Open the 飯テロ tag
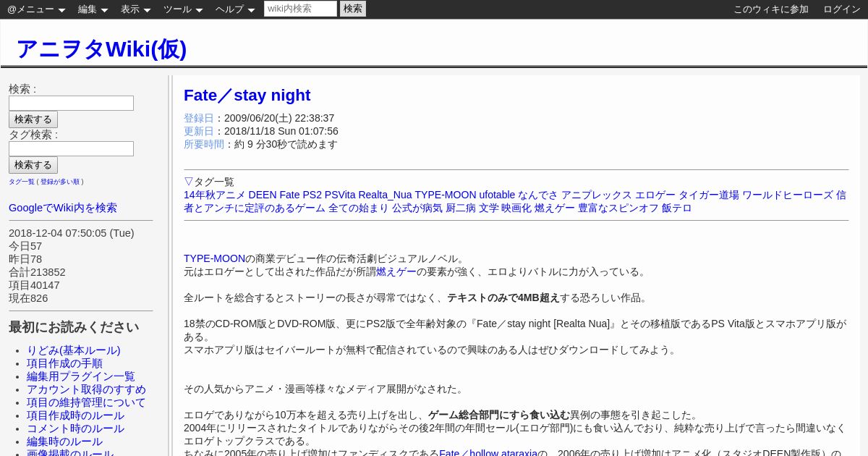The width and height of the screenshot is (868, 456). click(677, 208)
